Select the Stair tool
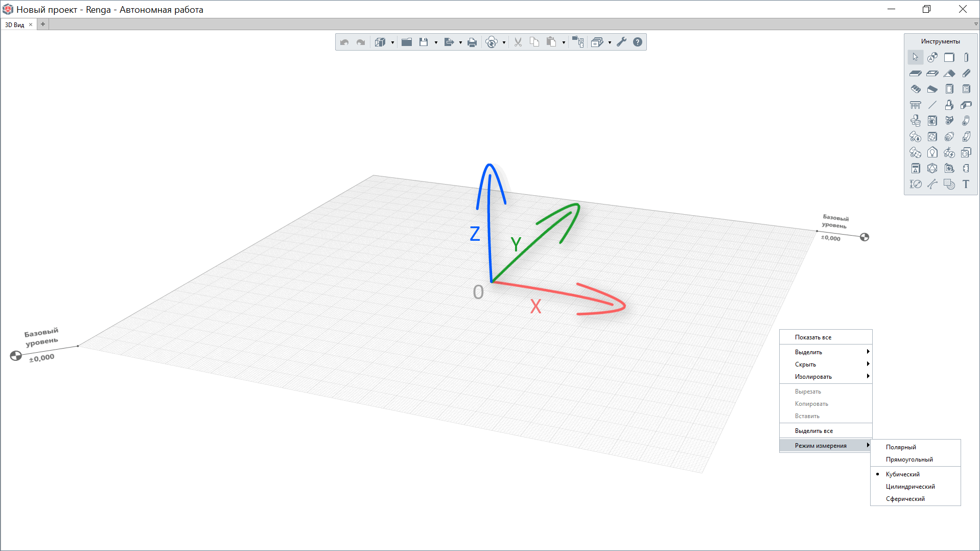Viewport: 980px width, 551px height. 915,89
